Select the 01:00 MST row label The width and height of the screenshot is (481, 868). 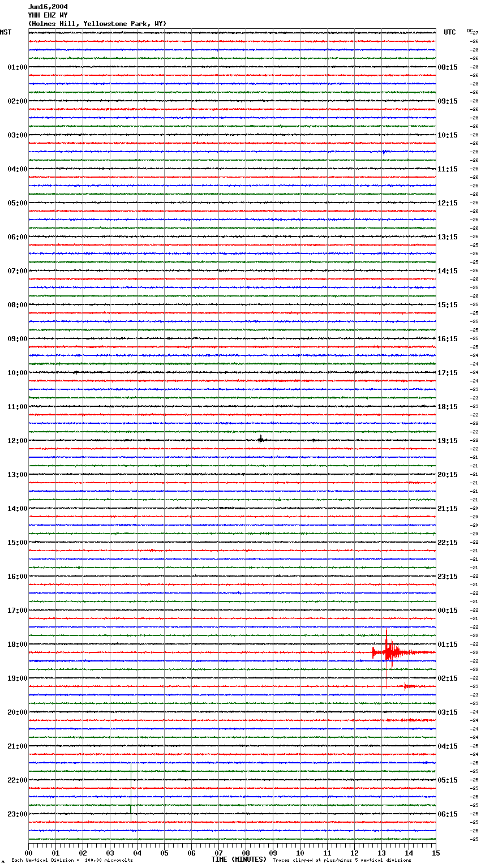(18, 67)
